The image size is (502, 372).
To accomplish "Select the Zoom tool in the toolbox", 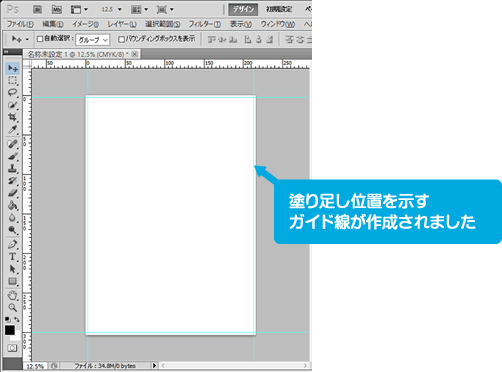I will coord(13,307).
